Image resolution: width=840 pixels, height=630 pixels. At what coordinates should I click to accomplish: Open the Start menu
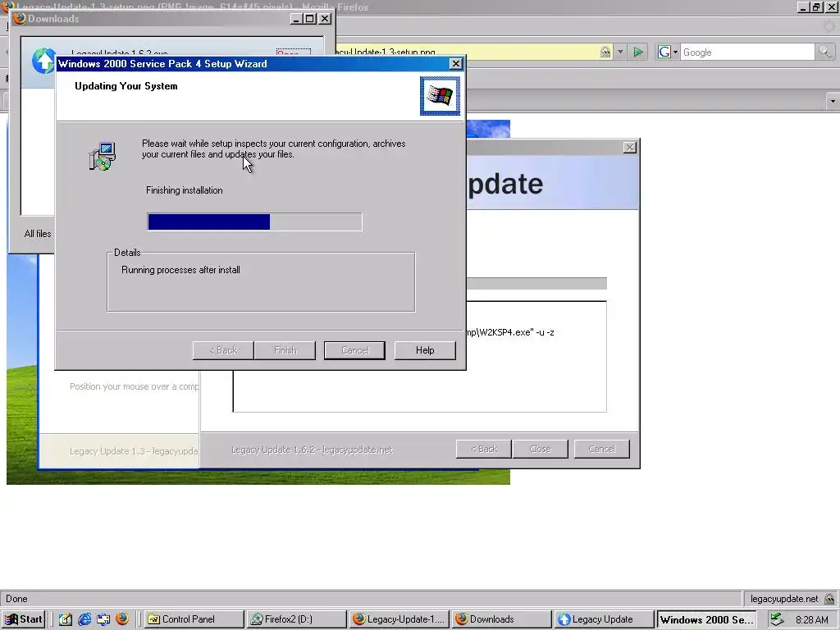pos(23,619)
